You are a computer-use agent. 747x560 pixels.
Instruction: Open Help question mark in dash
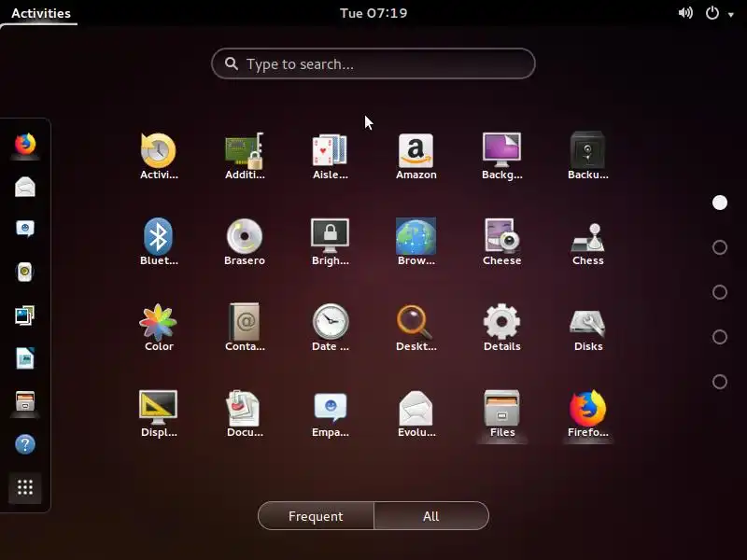pos(25,444)
